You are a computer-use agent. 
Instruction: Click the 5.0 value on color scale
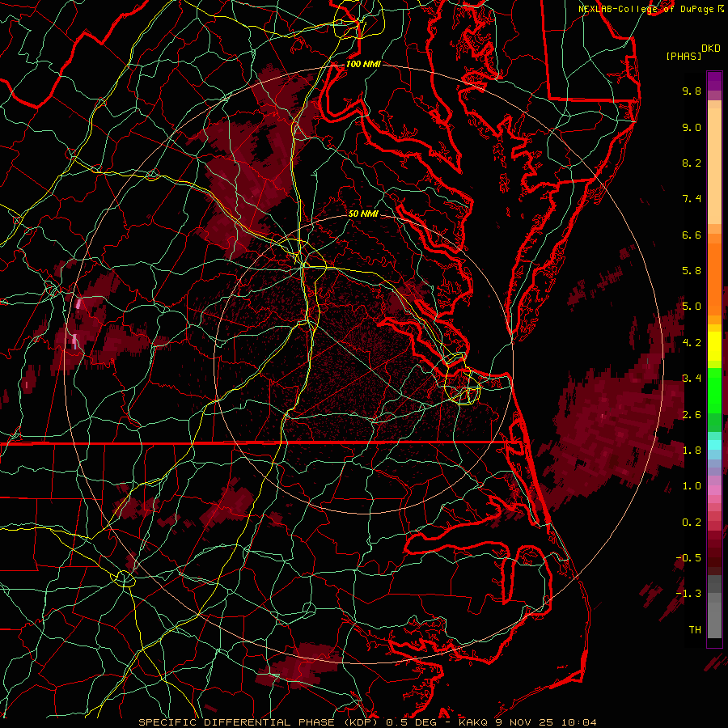[692, 307]
